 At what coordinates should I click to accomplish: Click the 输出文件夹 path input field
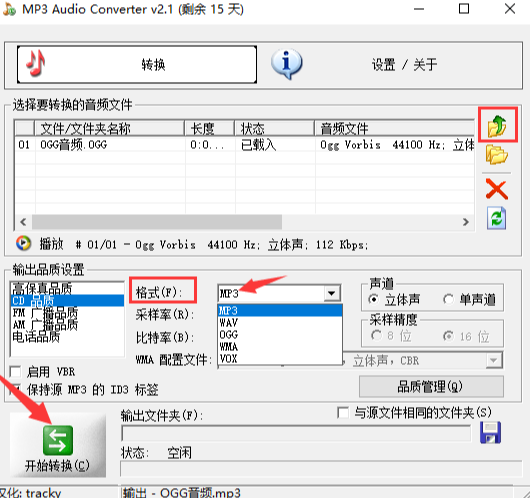296,433
